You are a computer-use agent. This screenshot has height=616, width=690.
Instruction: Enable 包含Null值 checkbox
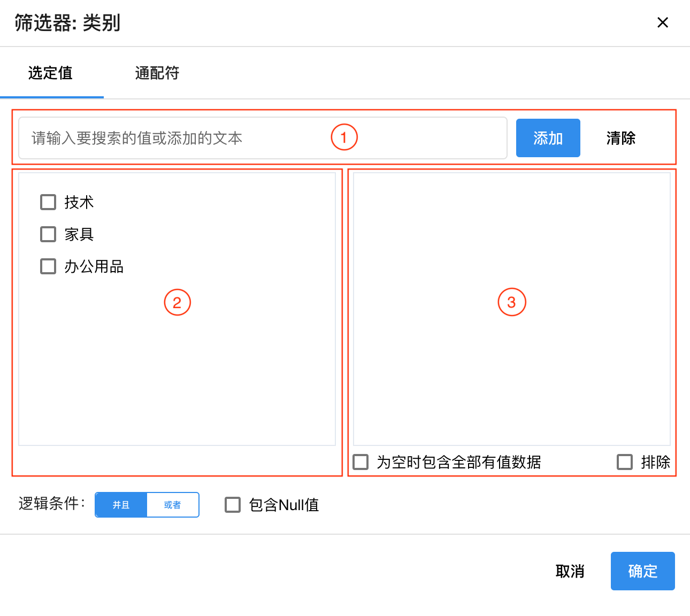point(233,505)
